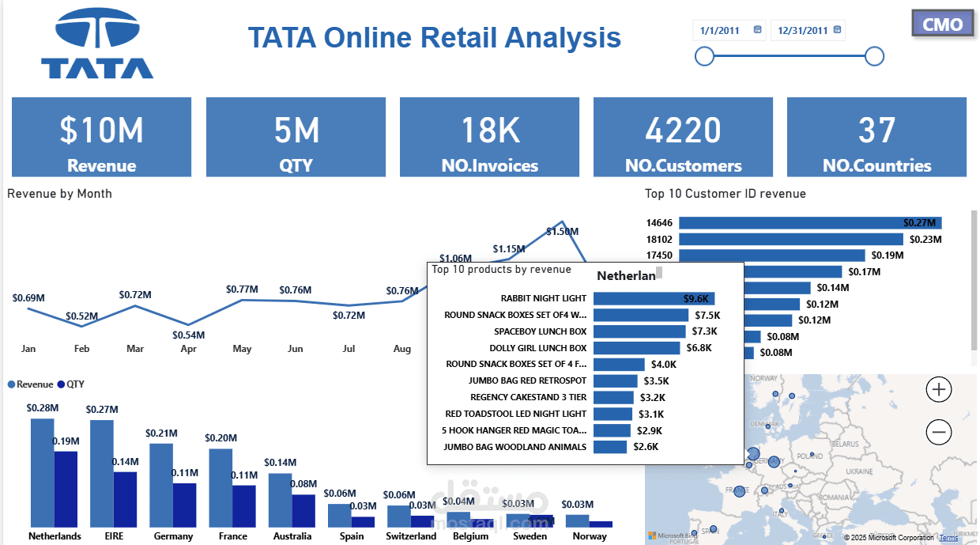Click the 'Feb' month axis label
The width and height of the screenshot is (980, 545).
[x=81, y=349]
